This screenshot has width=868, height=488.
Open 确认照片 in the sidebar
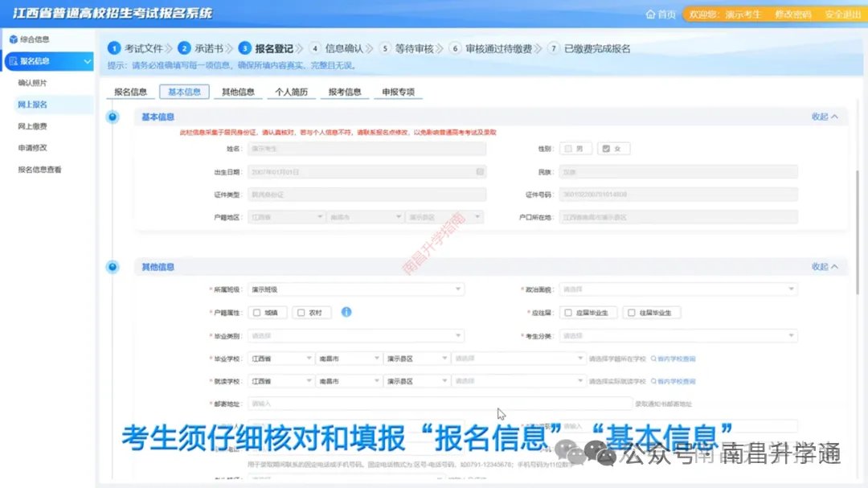33,83
